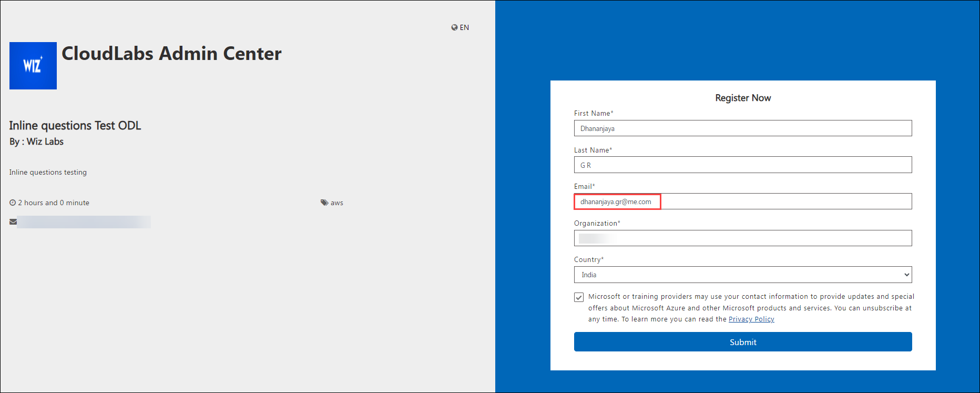
Task: Click the By : Wiz Labs text
Action: click(36, 142)
